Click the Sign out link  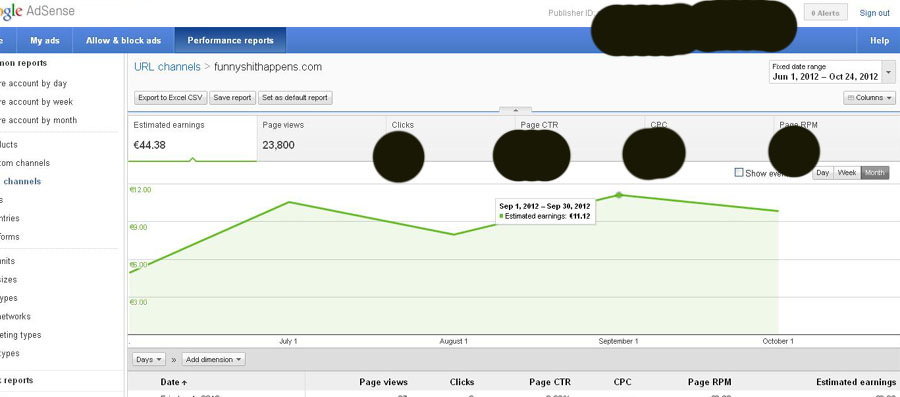pos(874,13)
